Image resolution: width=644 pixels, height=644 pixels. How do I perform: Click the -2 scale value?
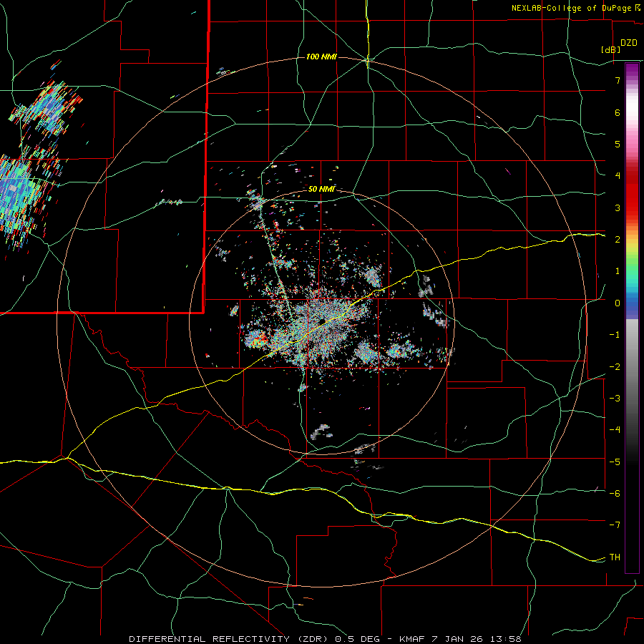point(615,367)
